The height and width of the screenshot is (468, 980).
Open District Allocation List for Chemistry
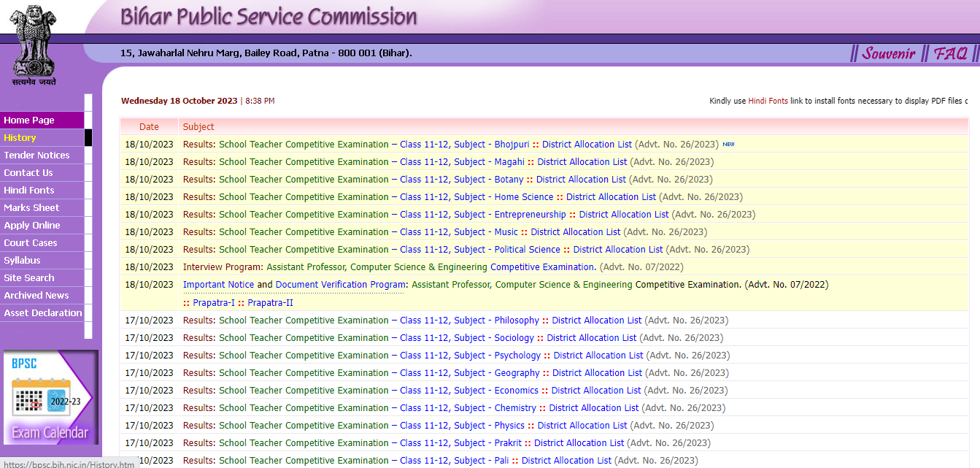coord(594,408)
